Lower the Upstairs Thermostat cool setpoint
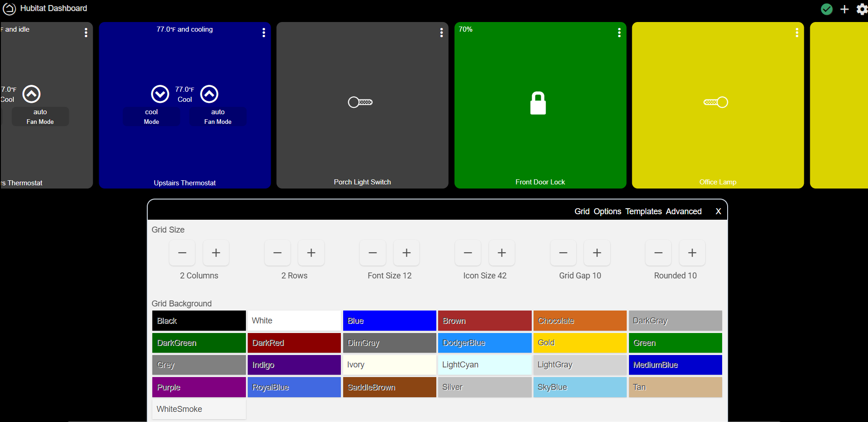 point(160,94)
